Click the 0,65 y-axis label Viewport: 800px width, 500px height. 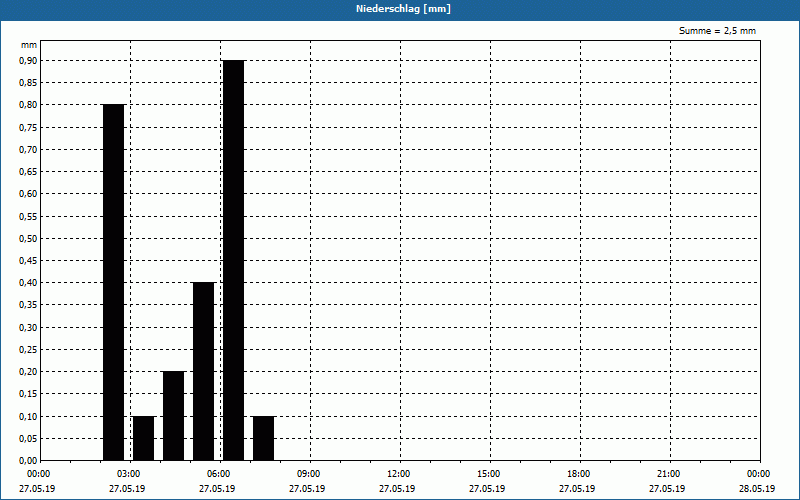click(28, 172)
